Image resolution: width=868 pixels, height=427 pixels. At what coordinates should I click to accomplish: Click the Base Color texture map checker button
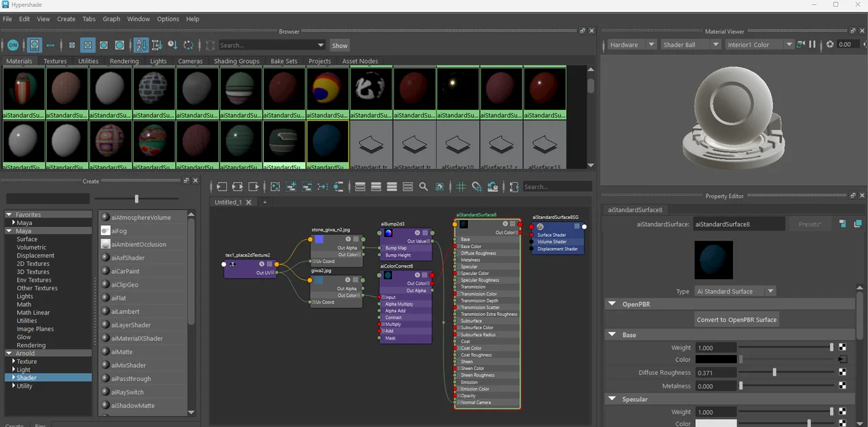point(843,360)
